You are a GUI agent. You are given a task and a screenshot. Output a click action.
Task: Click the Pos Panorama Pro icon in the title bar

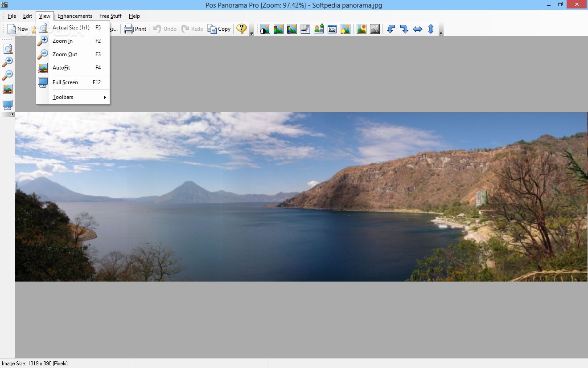point(4,4)
